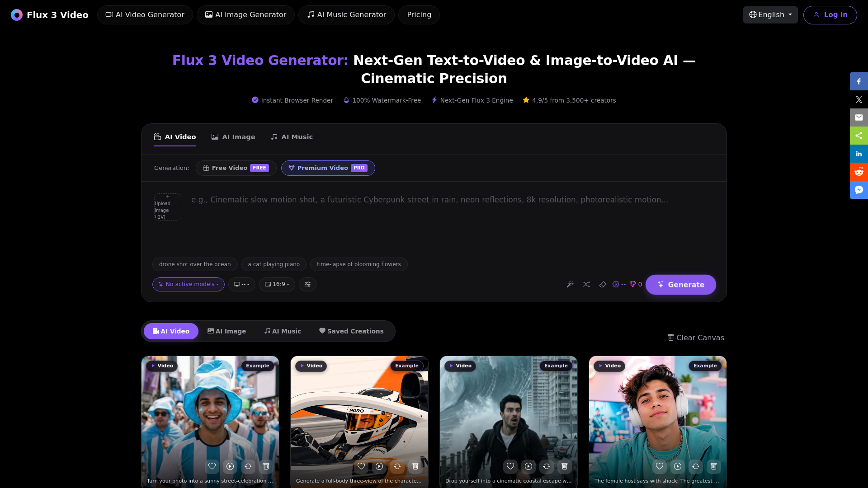The image size is (868, 488).
Task: Open the English language dropdown
Action: coord(770,15)
